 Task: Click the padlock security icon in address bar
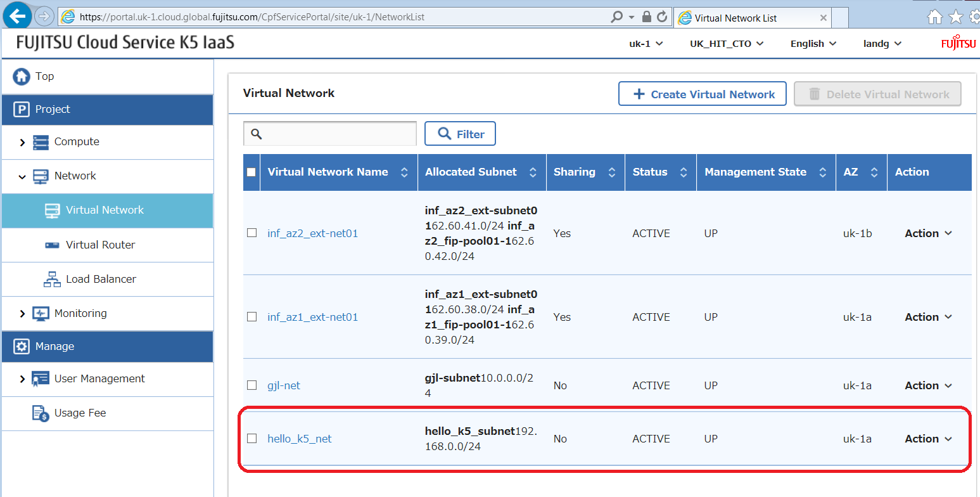click(647, 17)
